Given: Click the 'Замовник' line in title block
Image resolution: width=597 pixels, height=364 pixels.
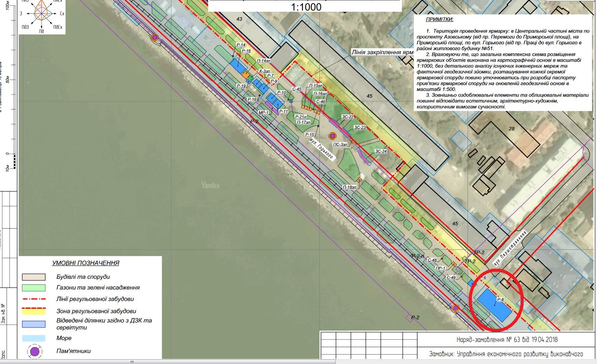Looking at the screenshot, I should [x=506, y=354].
